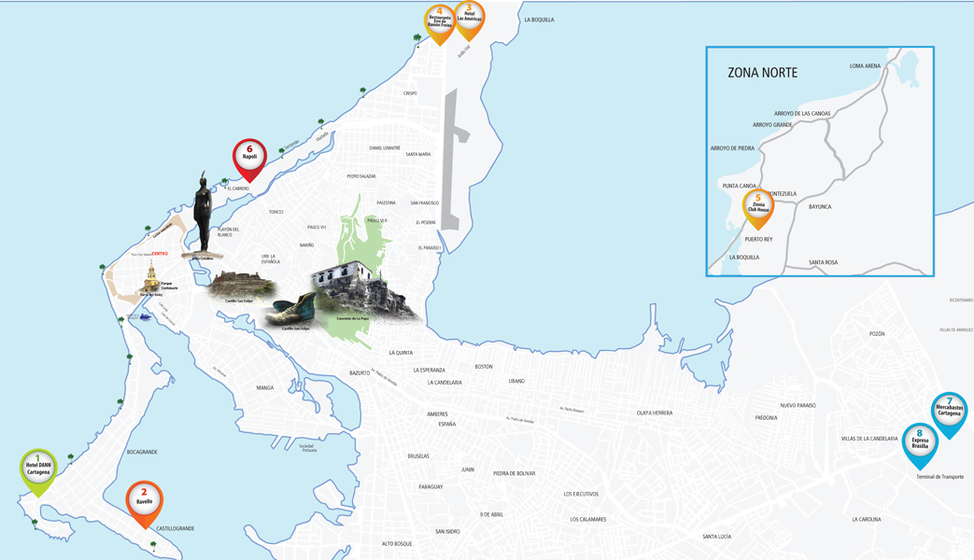Image resolution: width=974 pixels, height=560 pixels.
Task: Select the LA CAROLINA label
Action: [867, 519]
